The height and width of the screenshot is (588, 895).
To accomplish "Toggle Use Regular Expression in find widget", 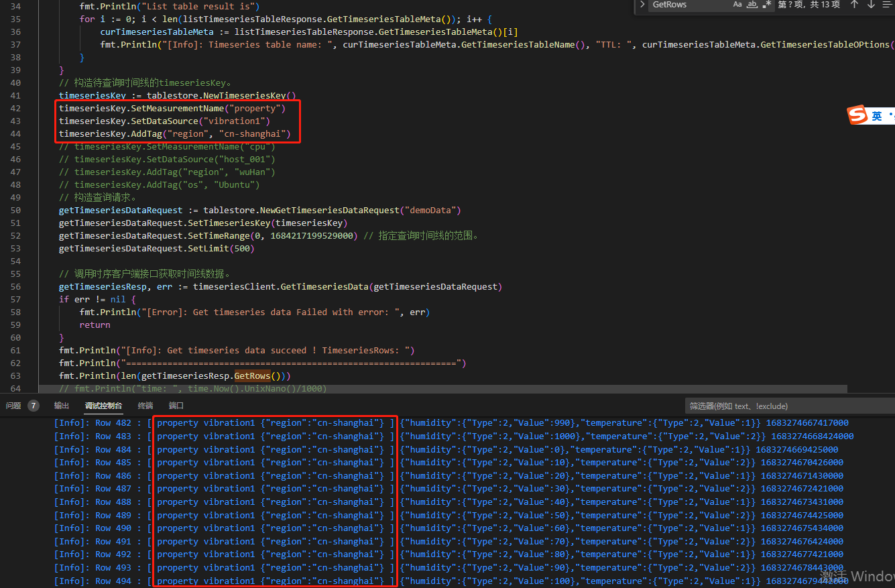I will click(766, 5).
